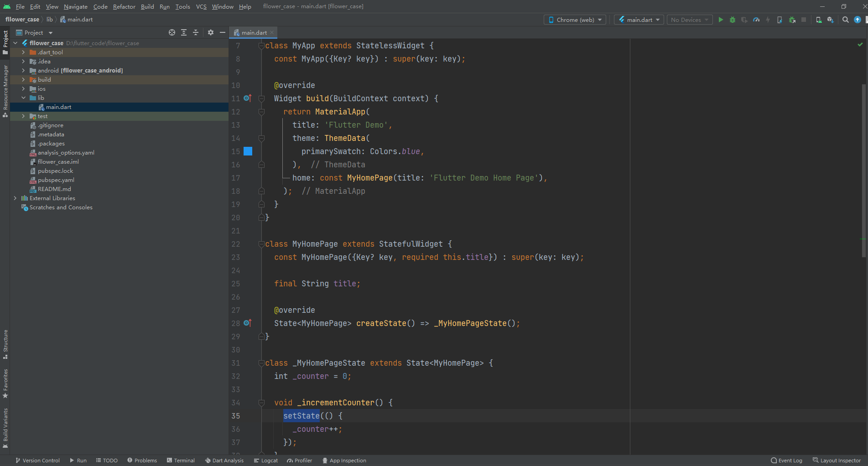The image size is (868, 466).
Task: Collapse the fllower_case project root
Action: tap(15, 43)
